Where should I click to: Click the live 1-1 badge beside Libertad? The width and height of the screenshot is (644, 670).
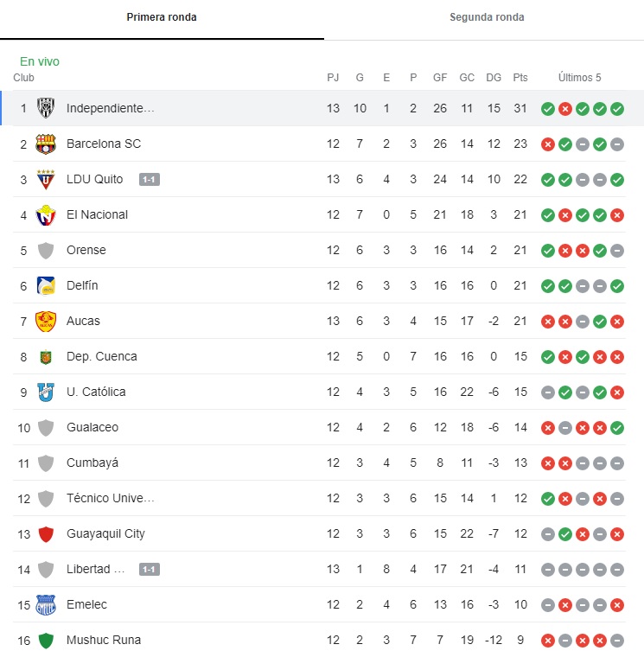150,570
